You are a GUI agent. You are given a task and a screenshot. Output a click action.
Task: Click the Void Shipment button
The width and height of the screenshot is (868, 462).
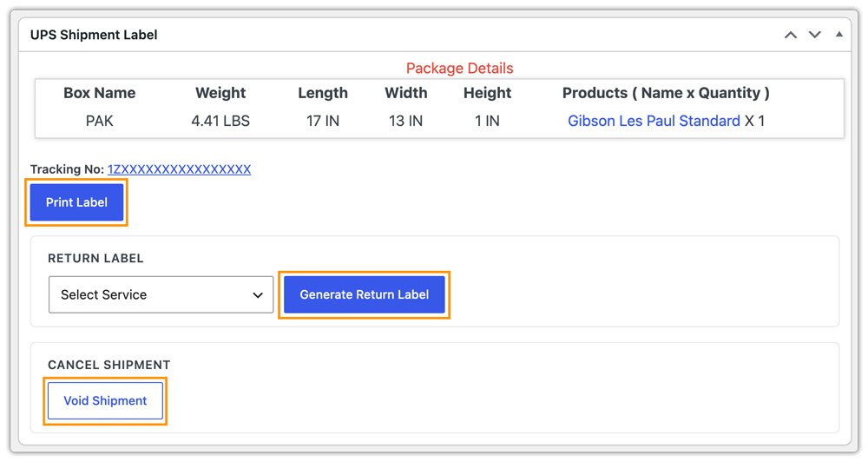click(x=105, y=400)
